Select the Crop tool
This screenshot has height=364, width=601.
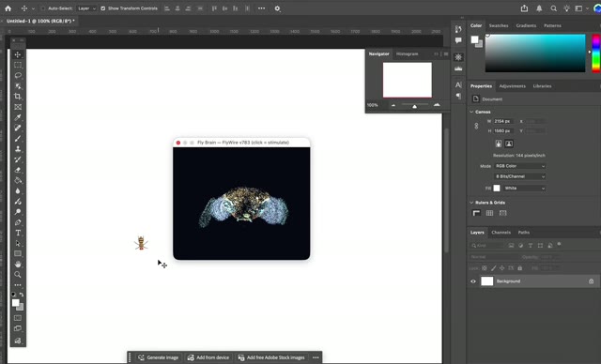point(18,97)
